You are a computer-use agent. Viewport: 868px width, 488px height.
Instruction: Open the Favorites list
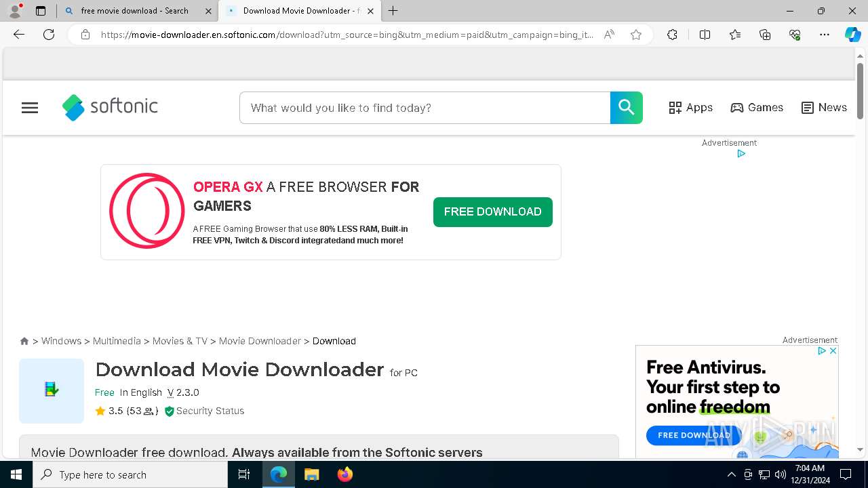coord(735,35)
